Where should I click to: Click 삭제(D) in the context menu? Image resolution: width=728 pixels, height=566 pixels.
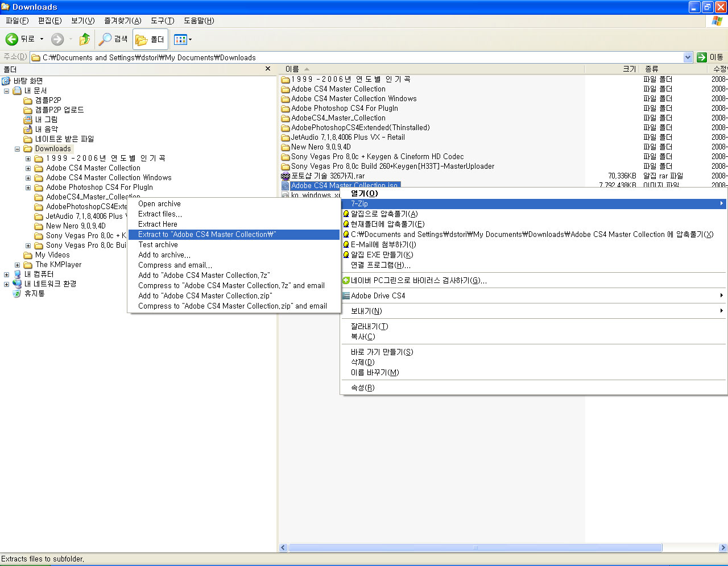[533, 362]
